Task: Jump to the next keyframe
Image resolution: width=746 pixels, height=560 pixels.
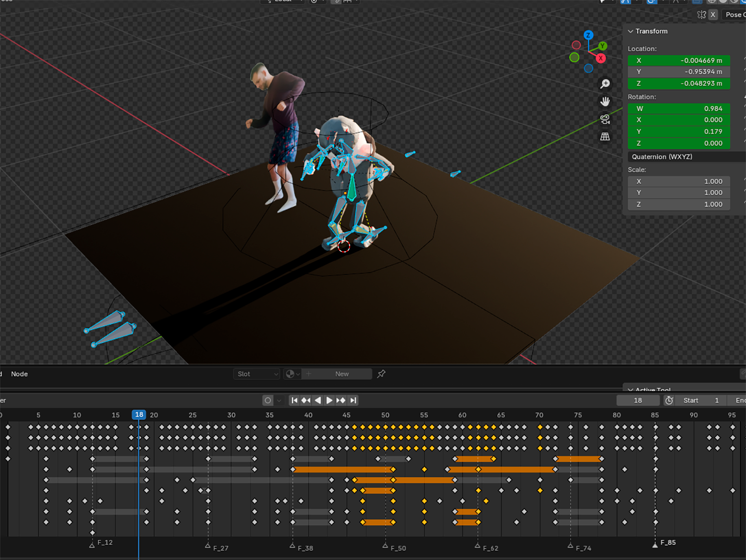Action: coord(341,400)
